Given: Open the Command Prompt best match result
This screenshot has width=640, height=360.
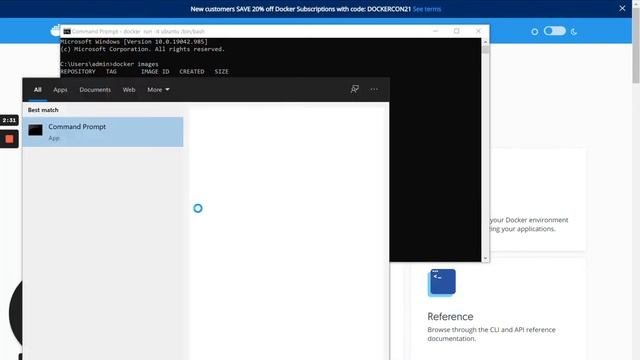Looking at the screenshot, I should tap(103, 132).
